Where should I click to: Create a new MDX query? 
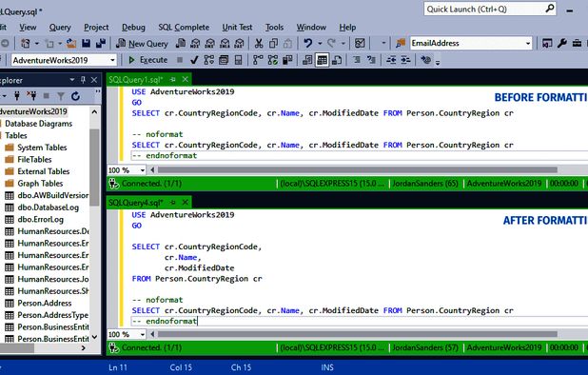tap(195, 43)
